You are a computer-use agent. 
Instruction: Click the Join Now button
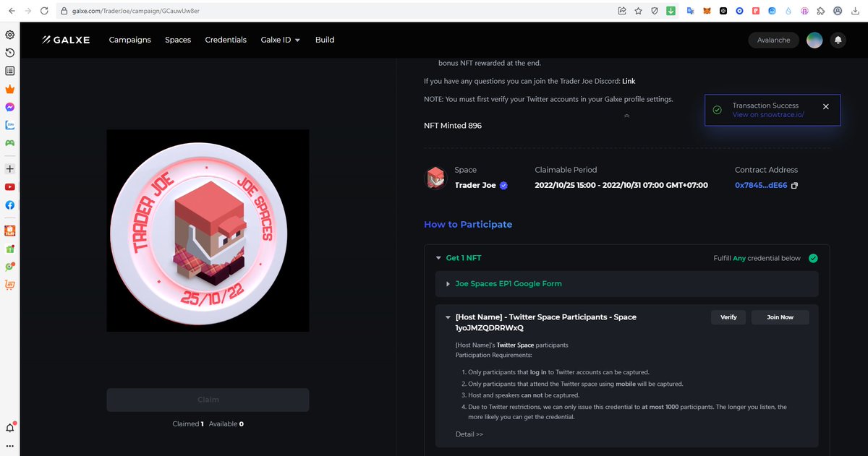(x=780, y=317)
